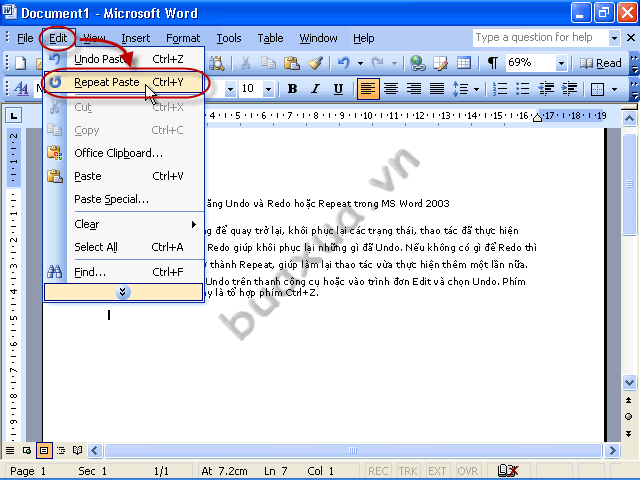Click the Read button
Viewport: 640px width, 480px height.
pos(600,63)
